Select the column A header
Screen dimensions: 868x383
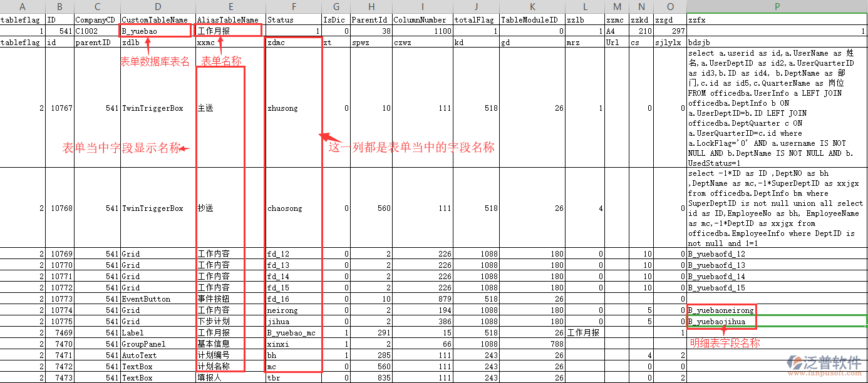22,6
